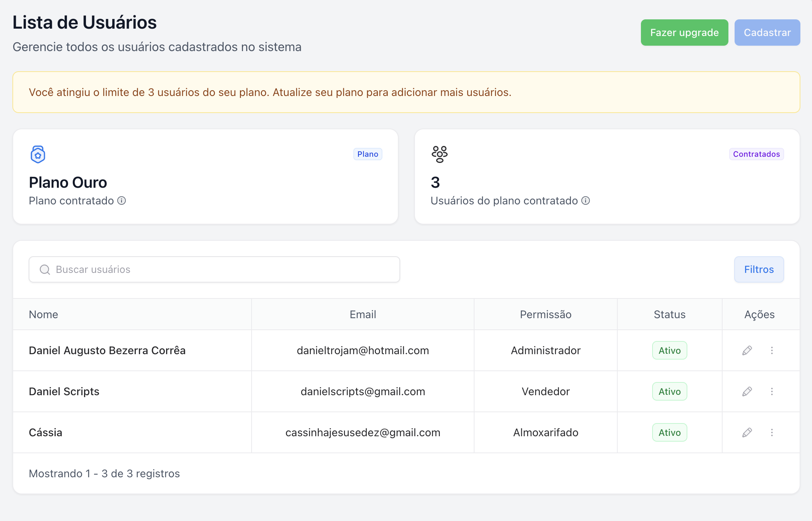The height and width of the screenshot is (521, 812).
Task: Click the Status column header
Action: point(669,314)
